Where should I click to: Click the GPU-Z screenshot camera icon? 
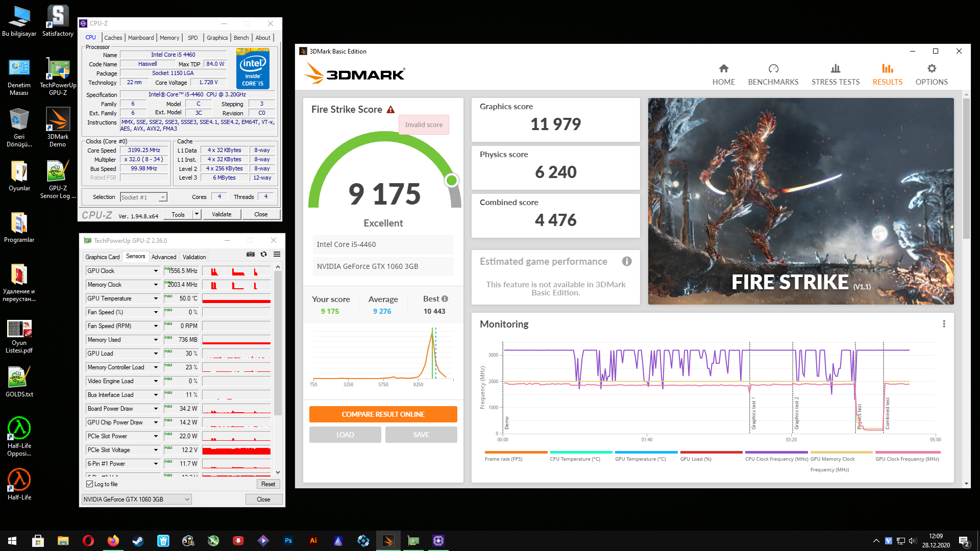[x=251, y=254]
